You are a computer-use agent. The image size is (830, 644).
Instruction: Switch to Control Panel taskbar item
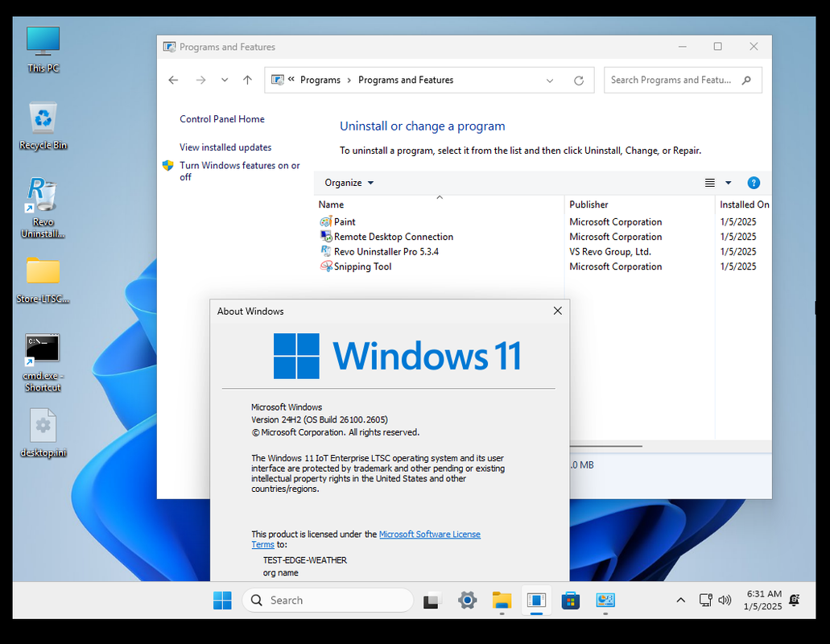pyautogui.click(x=605, y=600)
